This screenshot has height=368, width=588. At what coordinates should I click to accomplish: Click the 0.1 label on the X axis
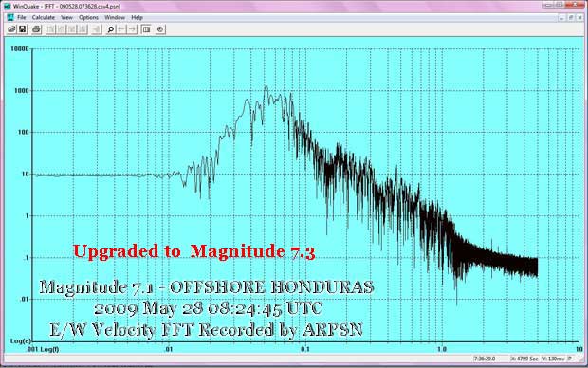click(x=305, y=349)
